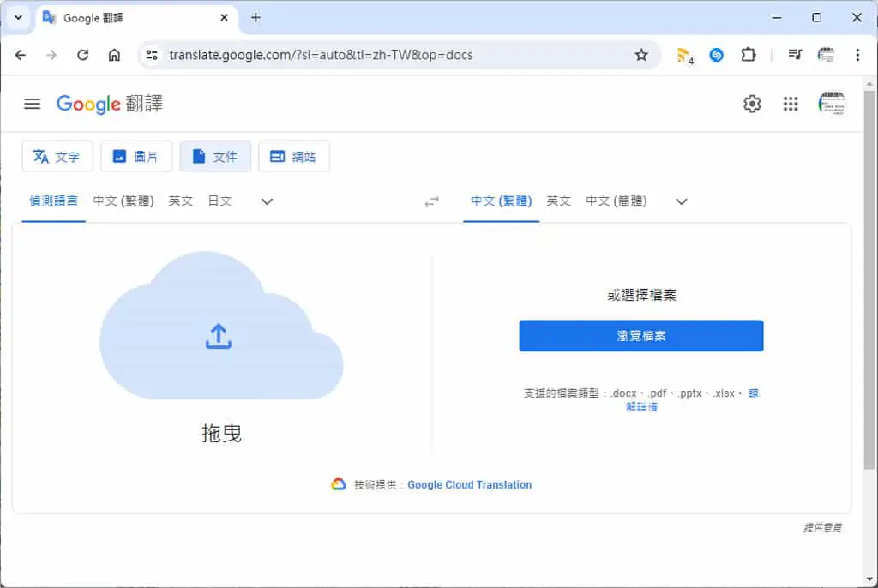Select 中文 (繁體) as target language

[501, 201]
